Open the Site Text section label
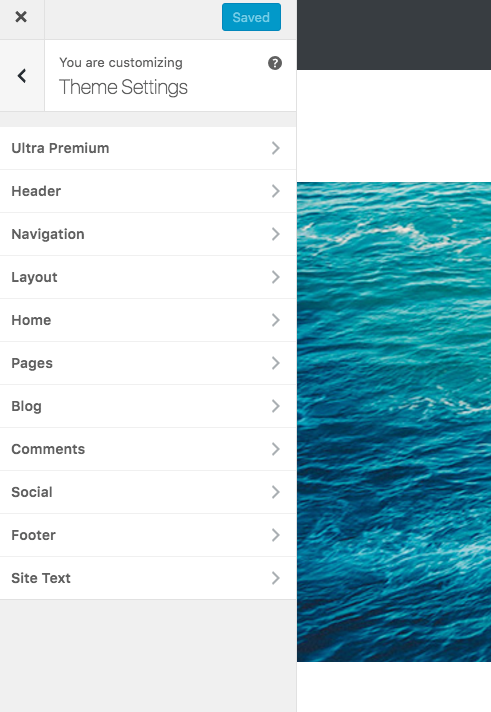This screenshot has width=491, height=712. click(x=41, y=578)
